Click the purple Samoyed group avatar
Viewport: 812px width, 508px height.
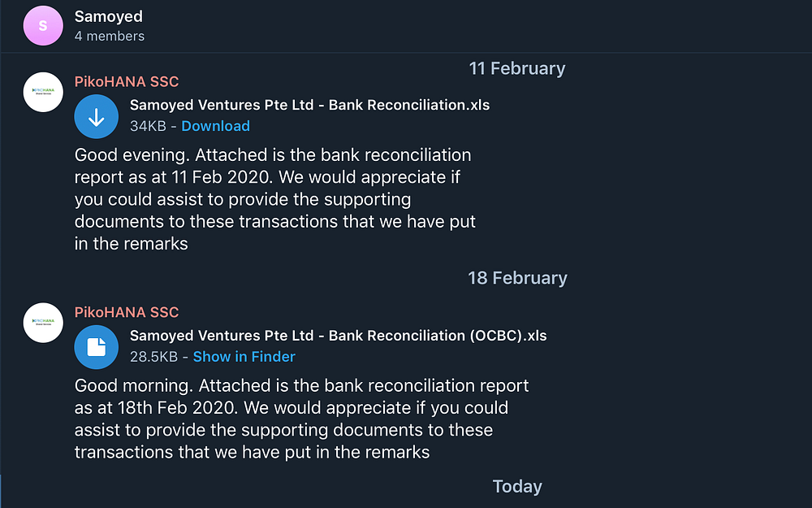43,25
